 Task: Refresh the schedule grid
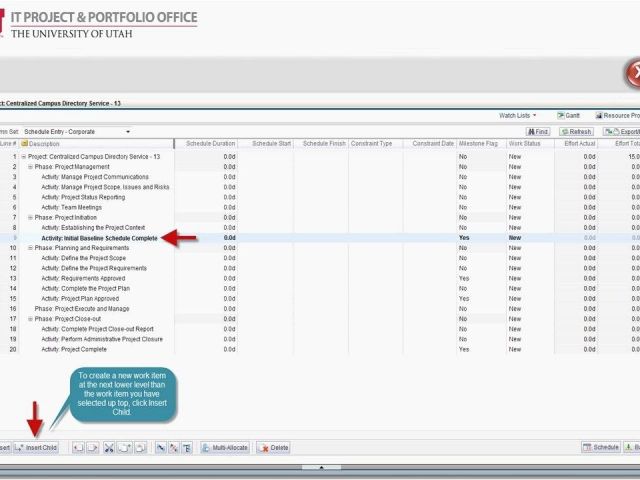pyautogui.click(x=577, y=131)
